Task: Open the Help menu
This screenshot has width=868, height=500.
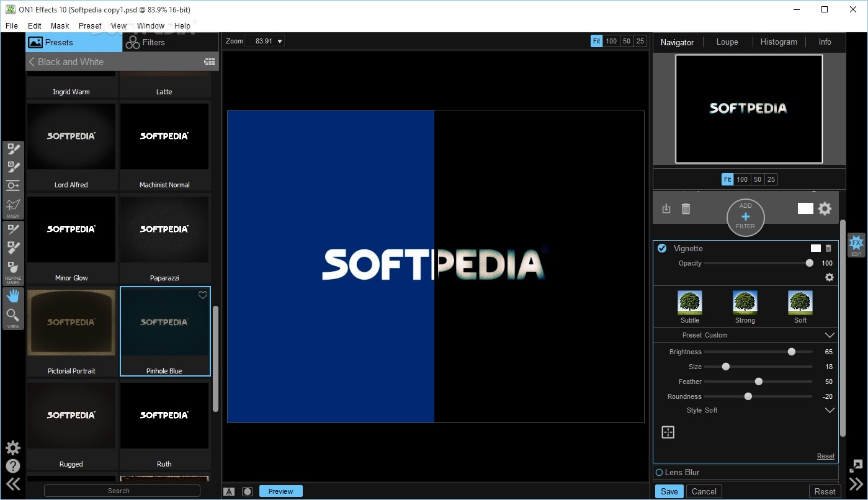Action: coord(182,25)
